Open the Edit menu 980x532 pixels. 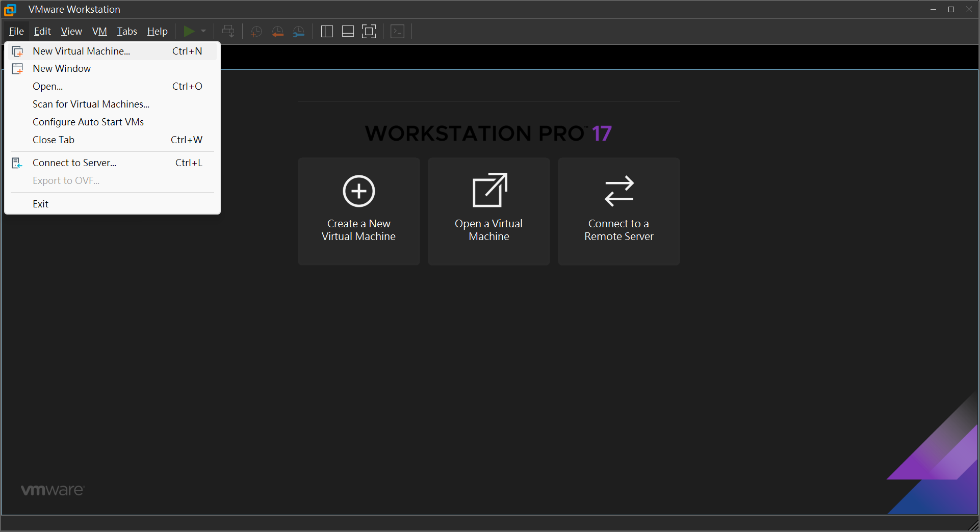tap(42, 32)
